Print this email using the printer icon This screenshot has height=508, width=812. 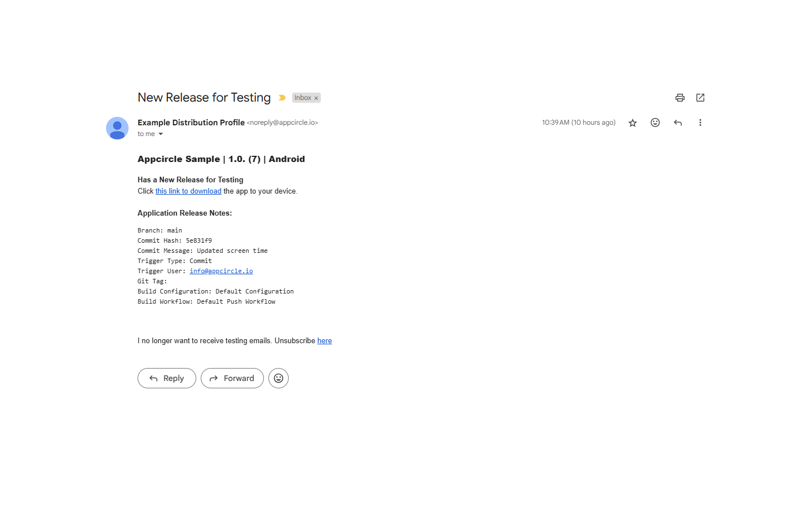tap(679, 98)
